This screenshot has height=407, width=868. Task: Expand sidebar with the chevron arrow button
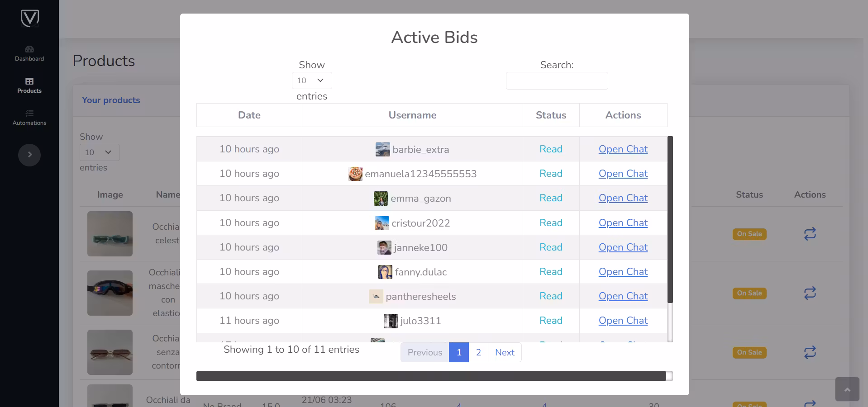tap(29, 155)
